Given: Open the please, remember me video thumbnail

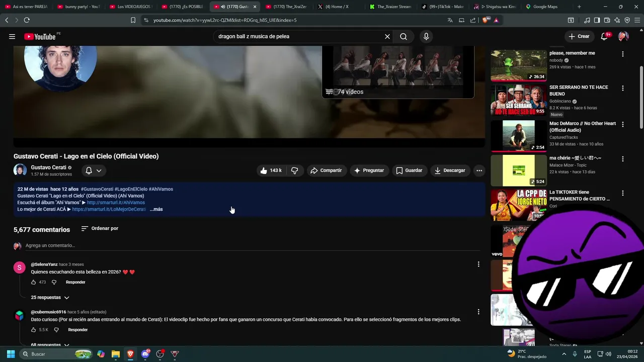Looking at the screenshot, I should pyautogui.click(x=519, y=65).
